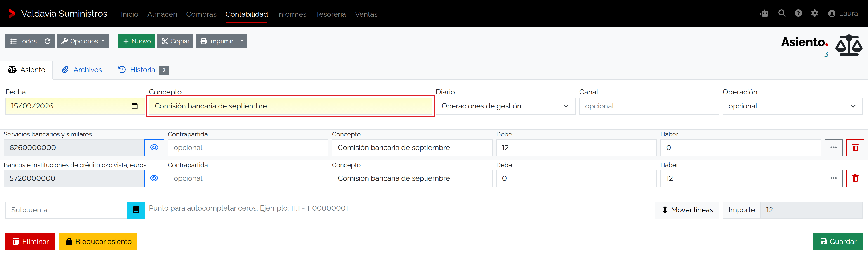
Task: Open the Tesorería menu
Action: tap(330, 14)
